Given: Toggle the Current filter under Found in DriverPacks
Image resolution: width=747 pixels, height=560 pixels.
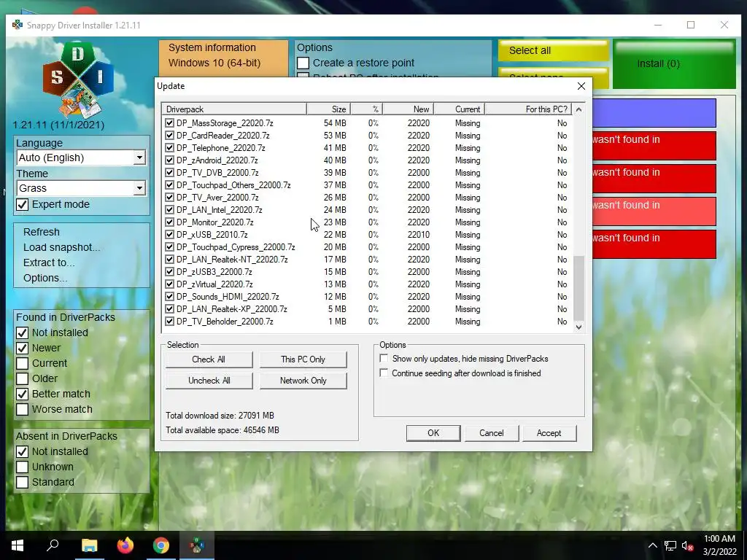Looking at the screenshot, I should [23, 363].
